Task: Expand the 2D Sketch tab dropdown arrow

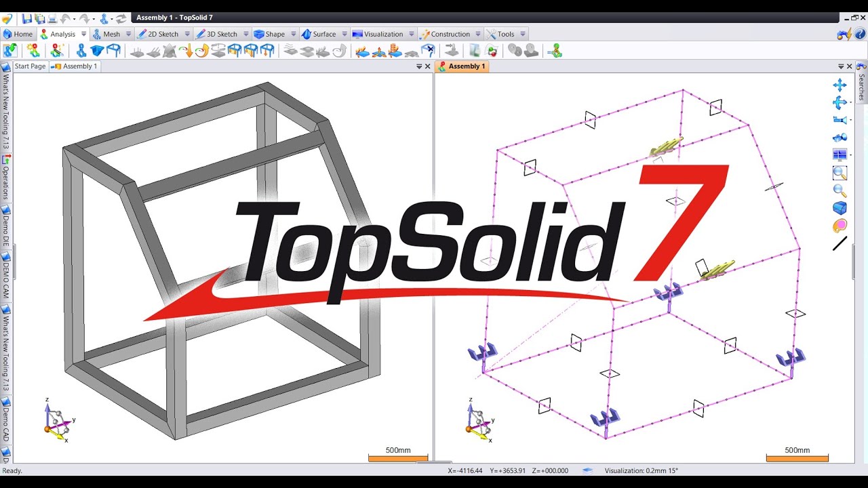Action: 186,34
